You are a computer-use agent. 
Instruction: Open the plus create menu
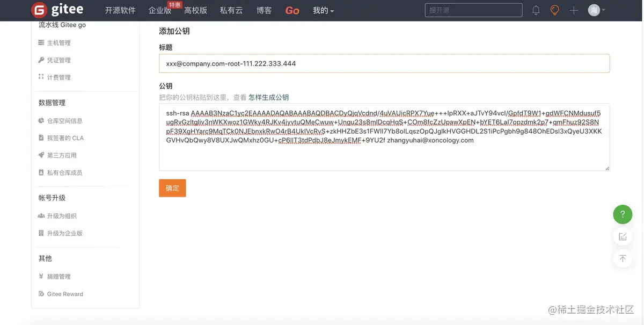click(x=574, y=10)
